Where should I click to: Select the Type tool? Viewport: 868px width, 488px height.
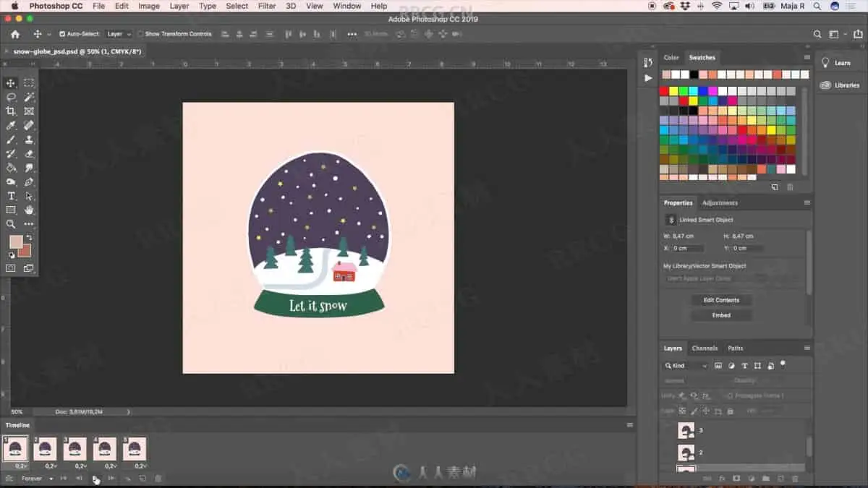pos(12,196)
